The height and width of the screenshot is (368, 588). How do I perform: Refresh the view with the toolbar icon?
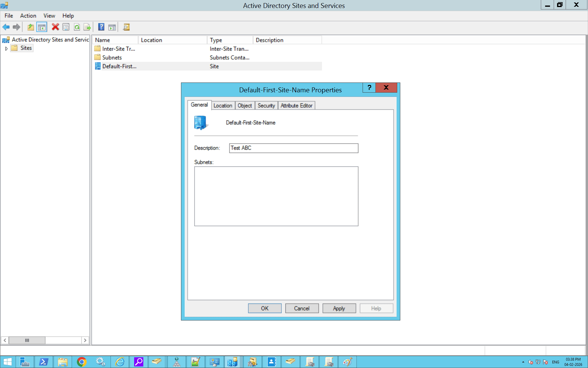click(77, 27)
